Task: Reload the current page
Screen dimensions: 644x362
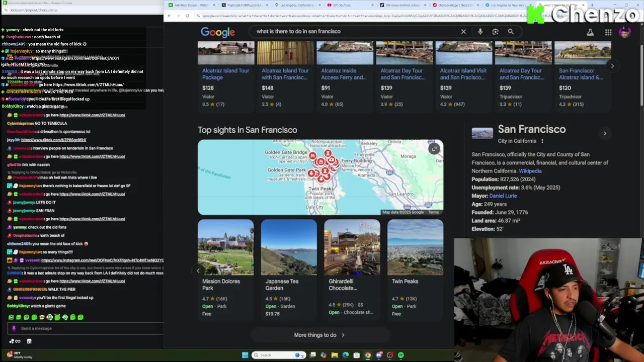Action: point(187,16)
